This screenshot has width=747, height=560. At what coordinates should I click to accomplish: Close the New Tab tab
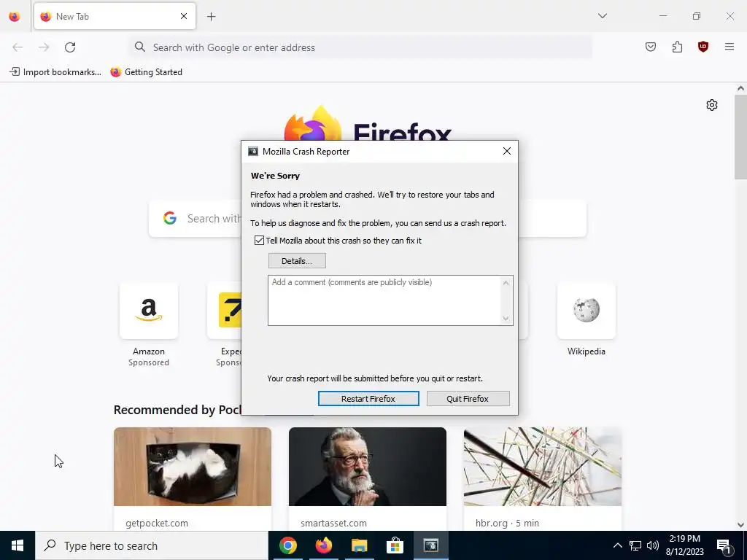(x=184, y=16)
